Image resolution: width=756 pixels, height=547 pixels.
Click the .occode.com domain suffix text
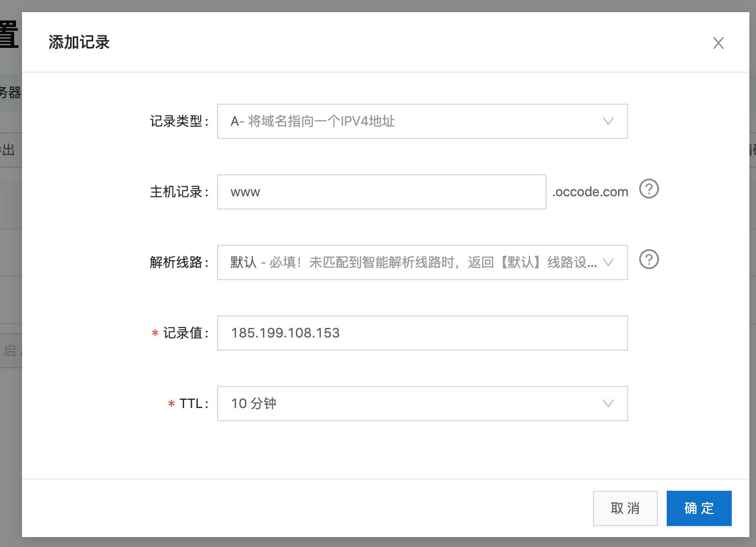(x=590, y=191)
